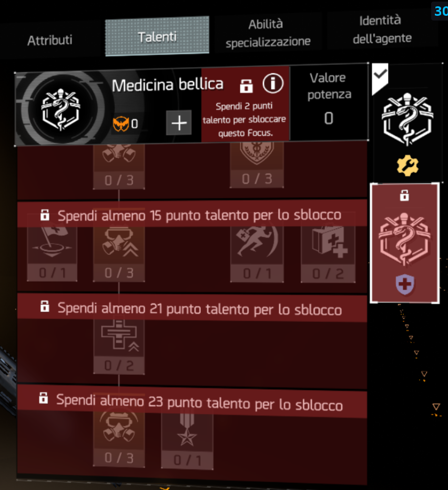Image resolution: width=448 pixels, height=490 pixels.
Task: Click the padlock icon in Medicina bellica header
Action: (x=246, y=86)
